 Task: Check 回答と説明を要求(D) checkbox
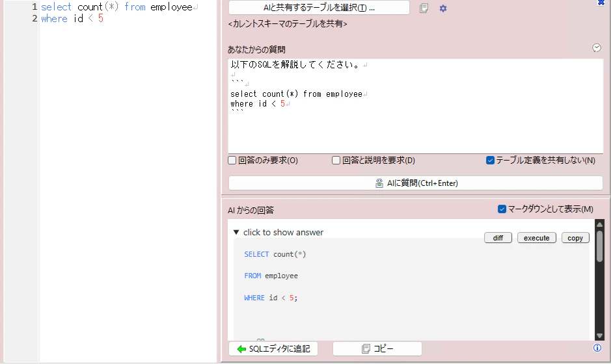pos(336,161)
